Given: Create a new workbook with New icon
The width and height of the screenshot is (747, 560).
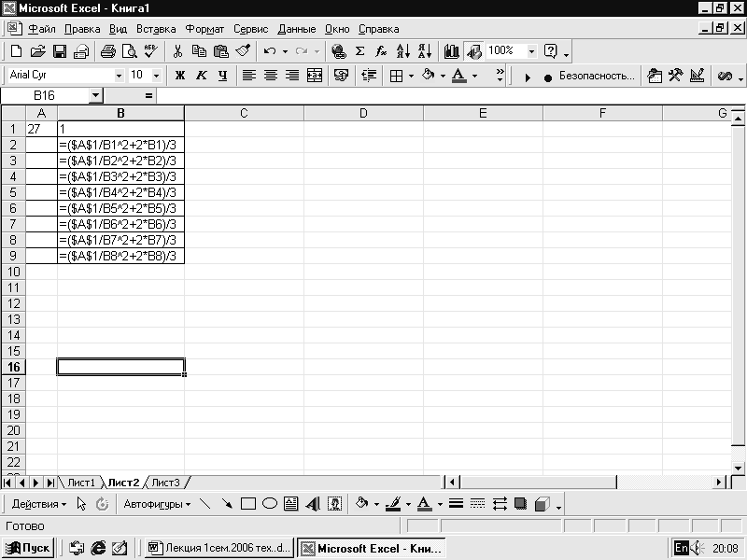Looking at the screenshot, I should point(16,51).
